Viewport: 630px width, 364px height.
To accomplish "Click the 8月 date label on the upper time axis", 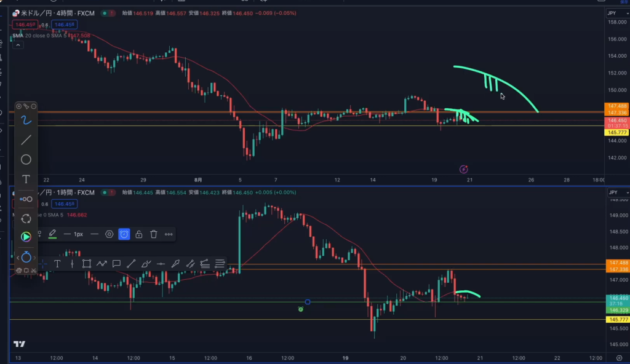I will point(198,180).
